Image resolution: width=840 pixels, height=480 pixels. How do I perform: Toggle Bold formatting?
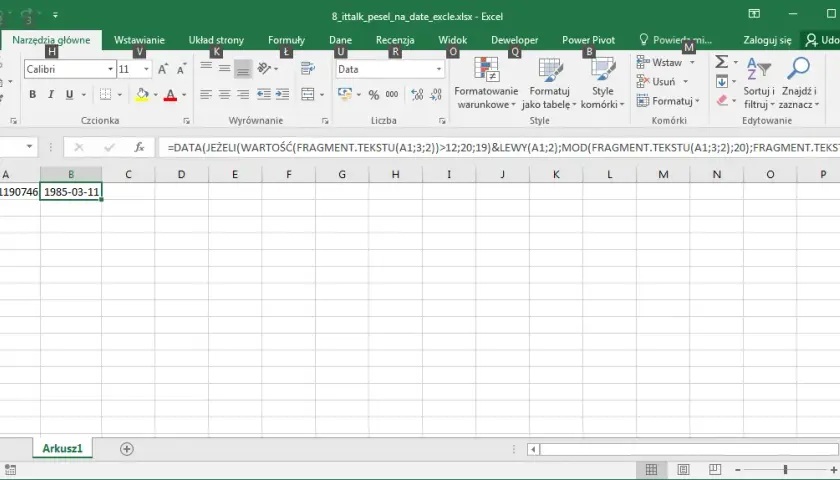click(33, 94)
